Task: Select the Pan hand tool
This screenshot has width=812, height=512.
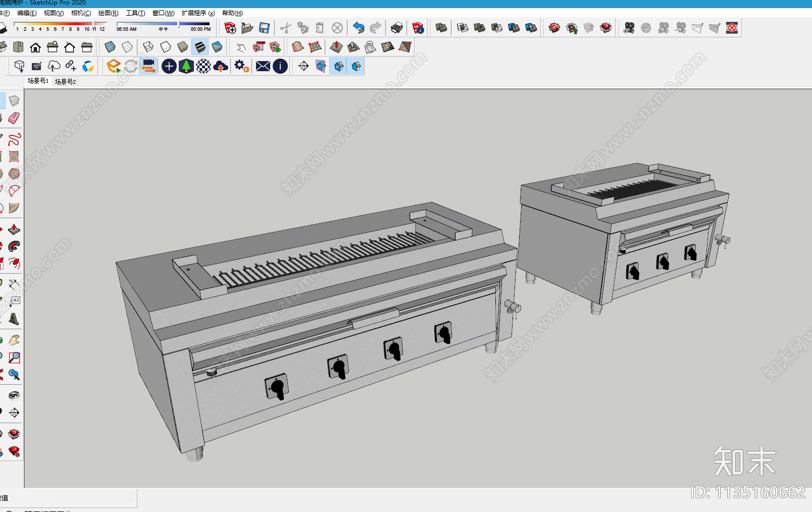Action: pos(14,340)
